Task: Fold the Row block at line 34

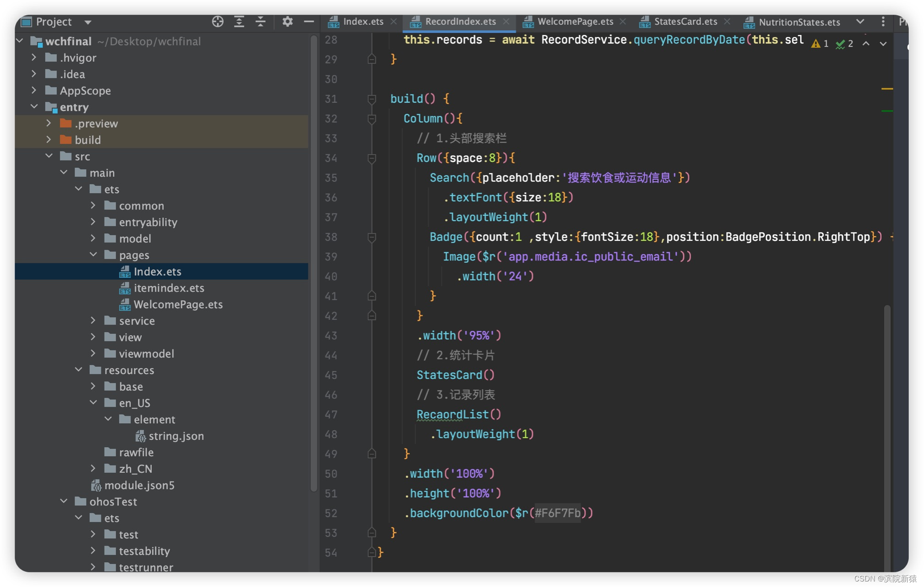Action: coord(372,158)
